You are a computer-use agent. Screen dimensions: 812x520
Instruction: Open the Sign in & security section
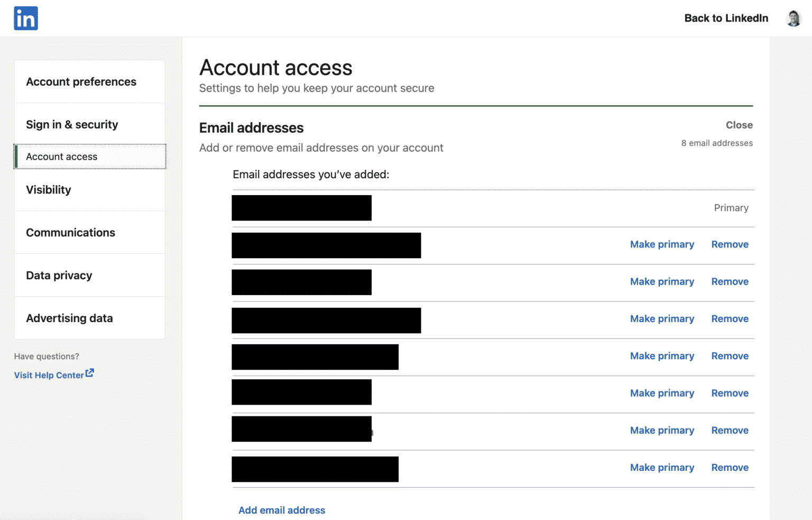[x=72, y=124]
